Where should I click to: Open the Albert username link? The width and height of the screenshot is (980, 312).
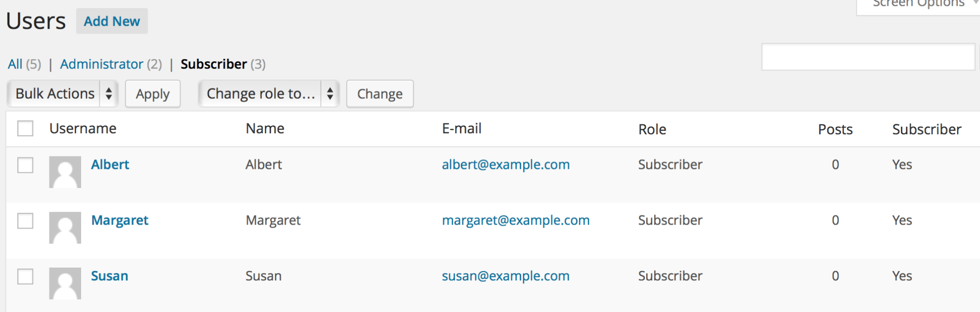click(110, 164)
